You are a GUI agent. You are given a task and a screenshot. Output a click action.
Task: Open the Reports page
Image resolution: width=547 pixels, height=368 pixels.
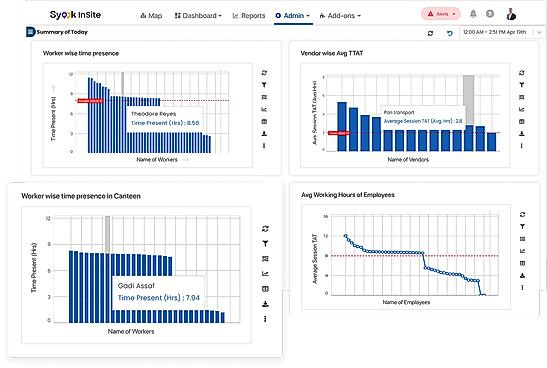(249, 16)
